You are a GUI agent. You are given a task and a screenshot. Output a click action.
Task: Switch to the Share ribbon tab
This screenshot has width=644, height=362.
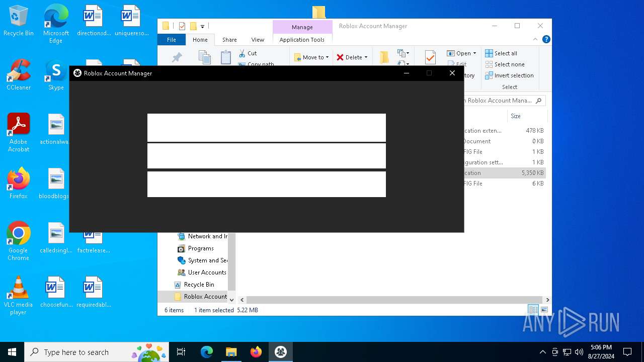pos(229,40)
